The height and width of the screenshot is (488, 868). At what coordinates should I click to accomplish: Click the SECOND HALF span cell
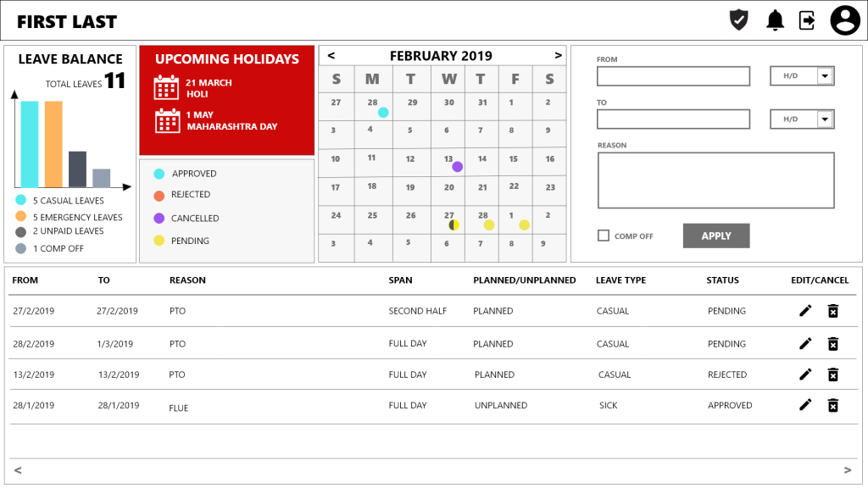417,311
